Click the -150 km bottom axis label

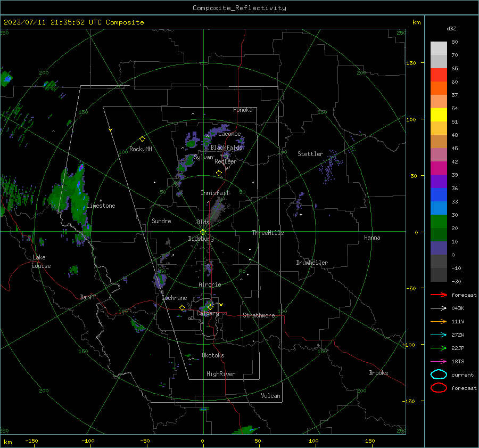31,441
